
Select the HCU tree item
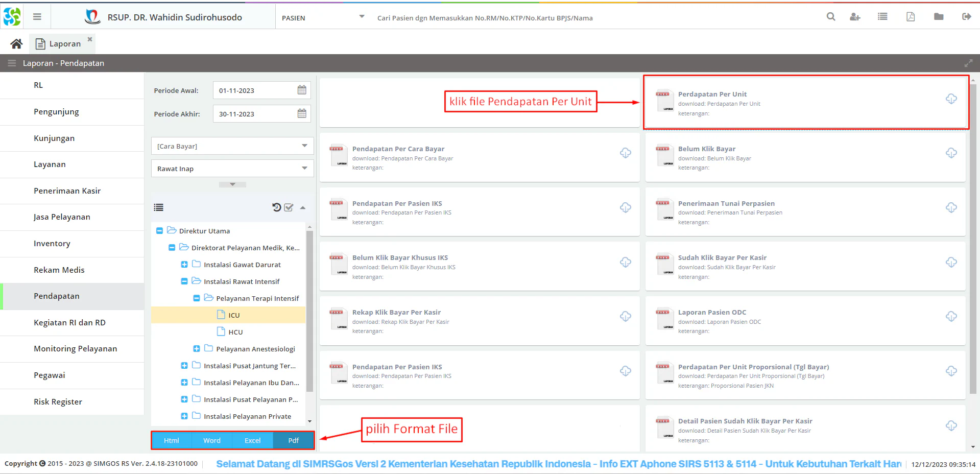(228, 332)
